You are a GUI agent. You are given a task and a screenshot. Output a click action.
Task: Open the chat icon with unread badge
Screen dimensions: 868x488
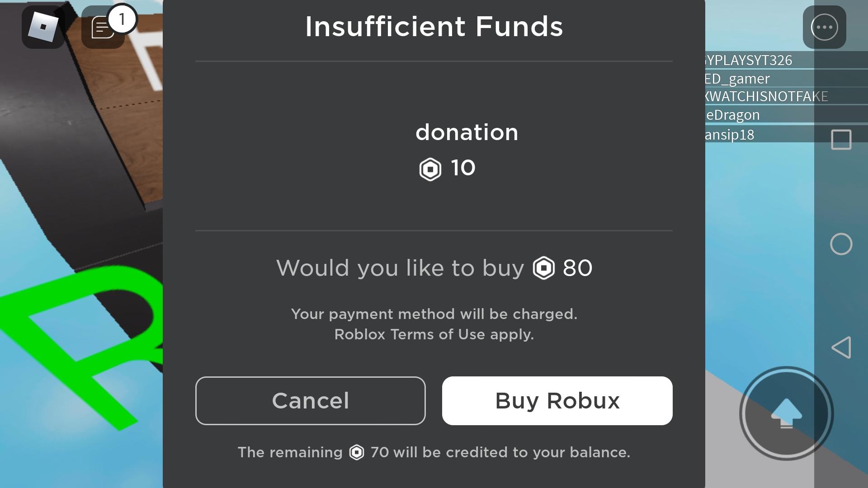[103, 27]
